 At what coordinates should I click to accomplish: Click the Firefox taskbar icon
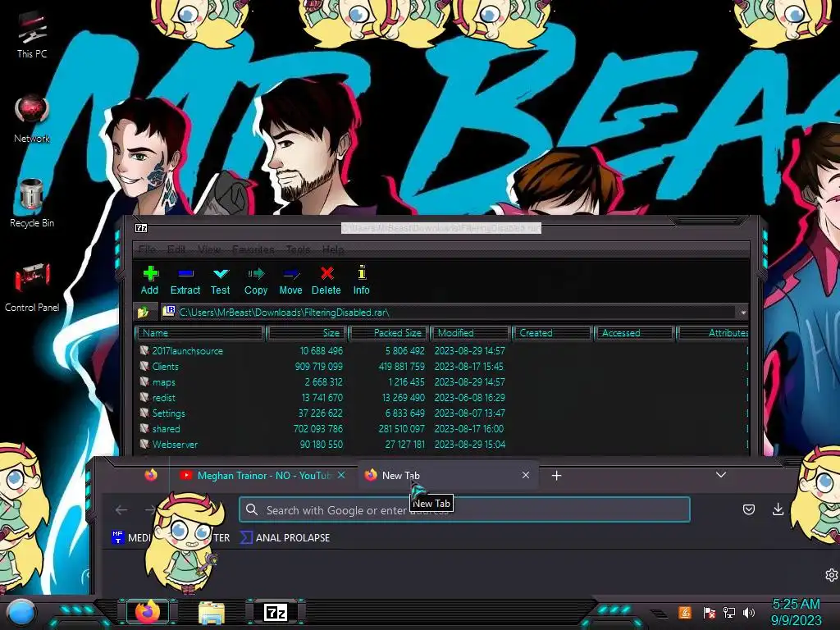[148, 612]
